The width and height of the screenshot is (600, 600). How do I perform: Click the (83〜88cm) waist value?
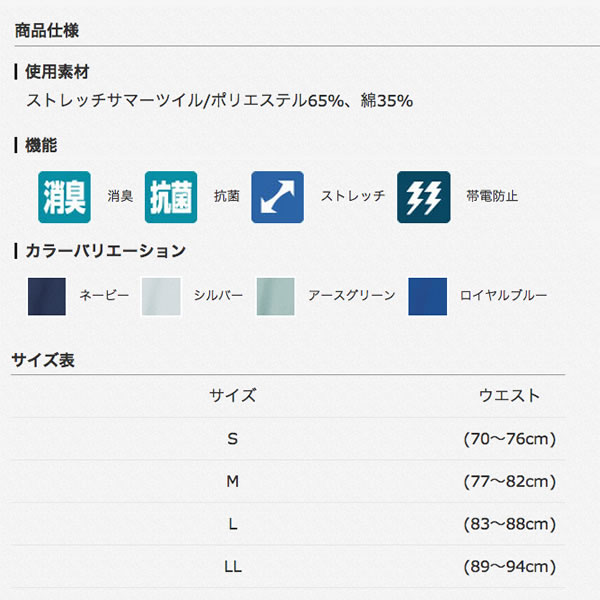510,524
